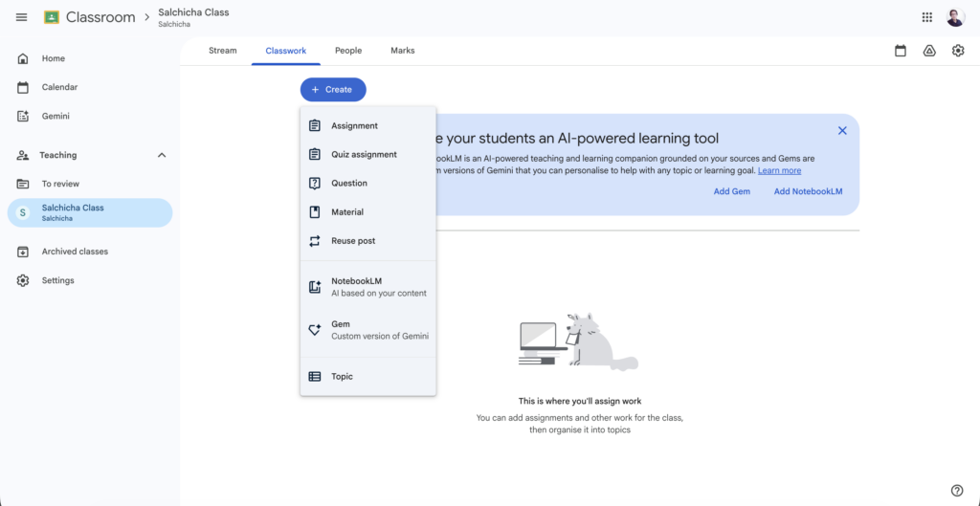This screenshot has width=980, height=506.
Task: Open the Google apps grid
Action: pos(926,17)
